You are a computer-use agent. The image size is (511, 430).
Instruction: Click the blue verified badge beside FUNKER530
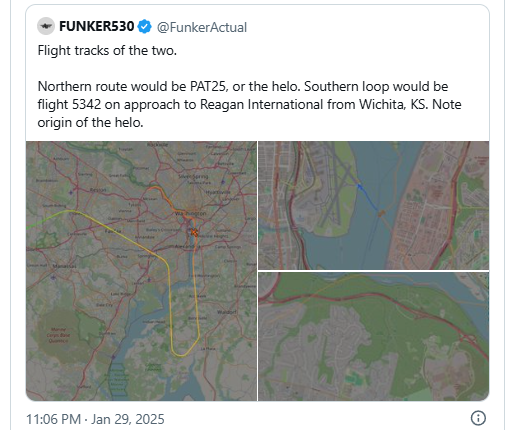click(144, 27)
